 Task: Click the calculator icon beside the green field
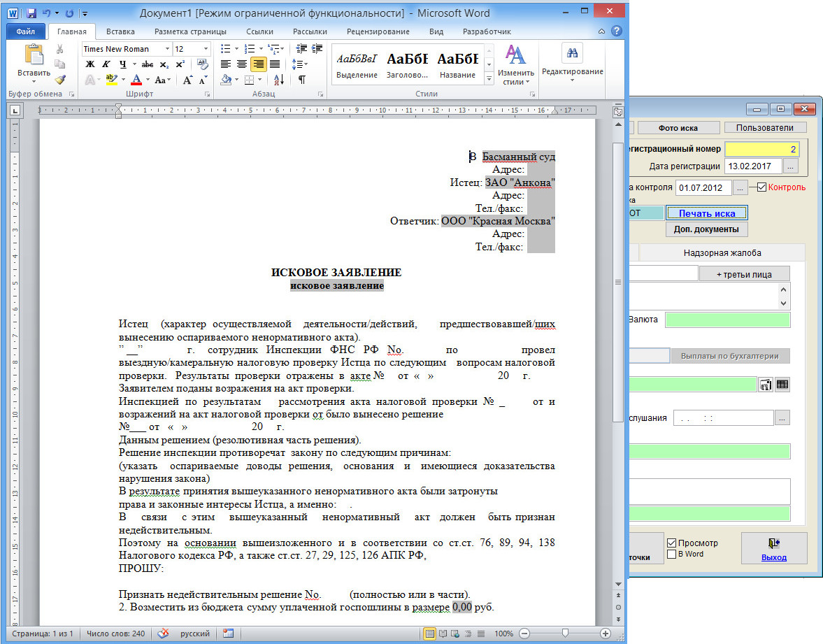click(x=765, y=385)
